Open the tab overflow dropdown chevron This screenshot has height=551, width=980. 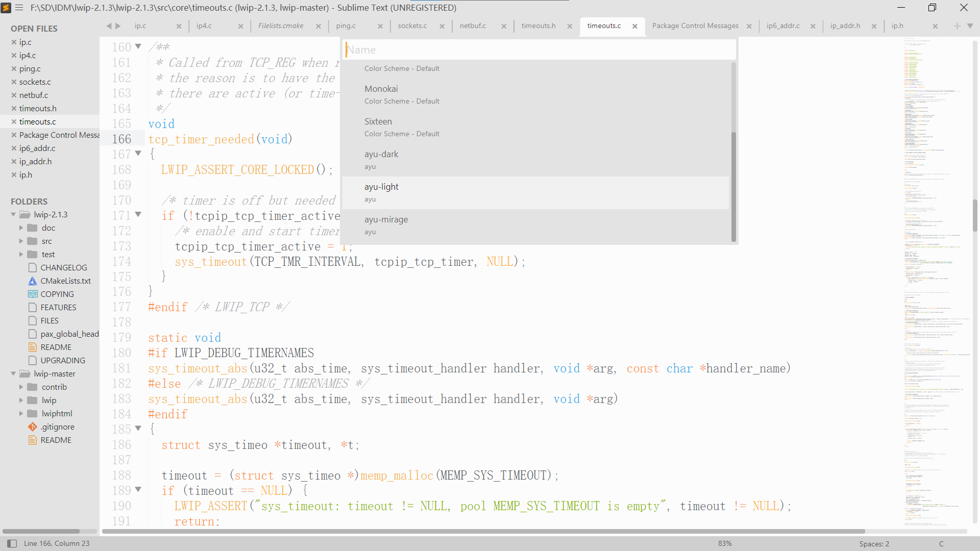[x=969, y=26]
